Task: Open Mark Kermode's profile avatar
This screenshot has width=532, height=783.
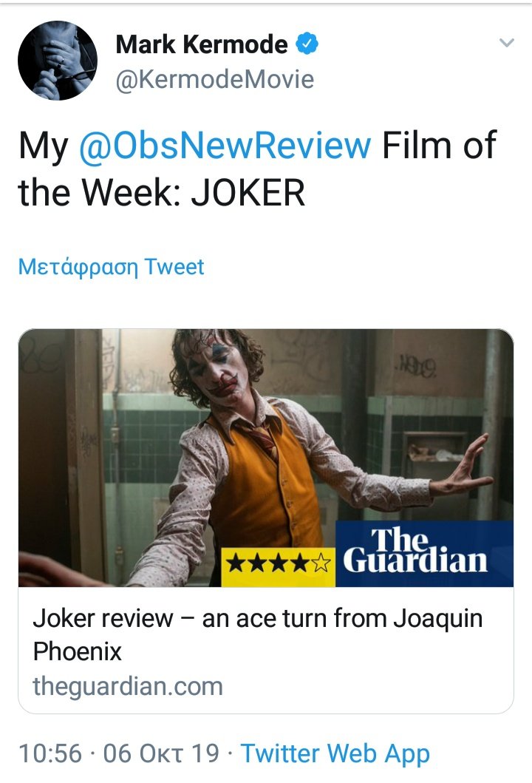Action: tap(58, 61)
